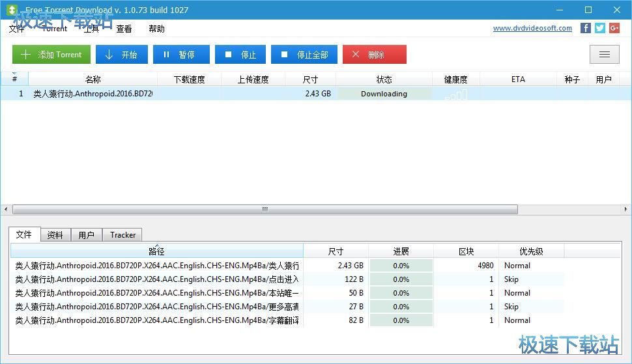Sort torrents by ETA column header
This screenshot has height=364, width=632.
518,79
